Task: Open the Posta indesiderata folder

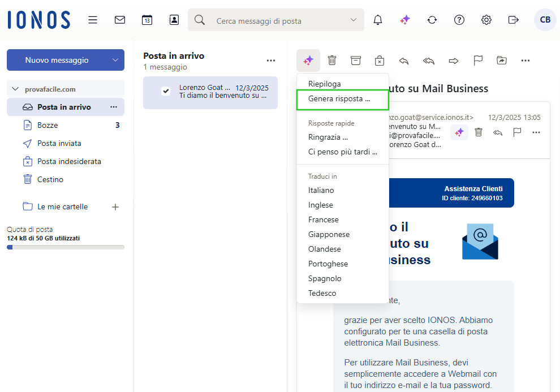Action: (66, 162)
